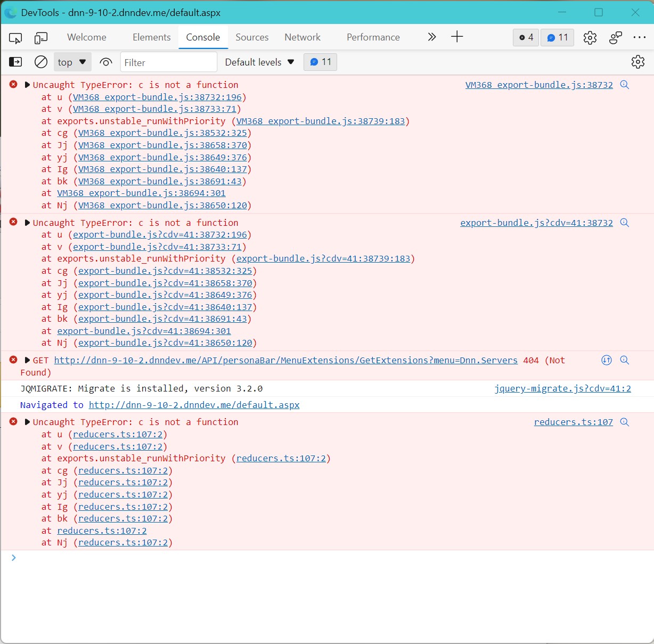Clear the console messages

(41, 62)
